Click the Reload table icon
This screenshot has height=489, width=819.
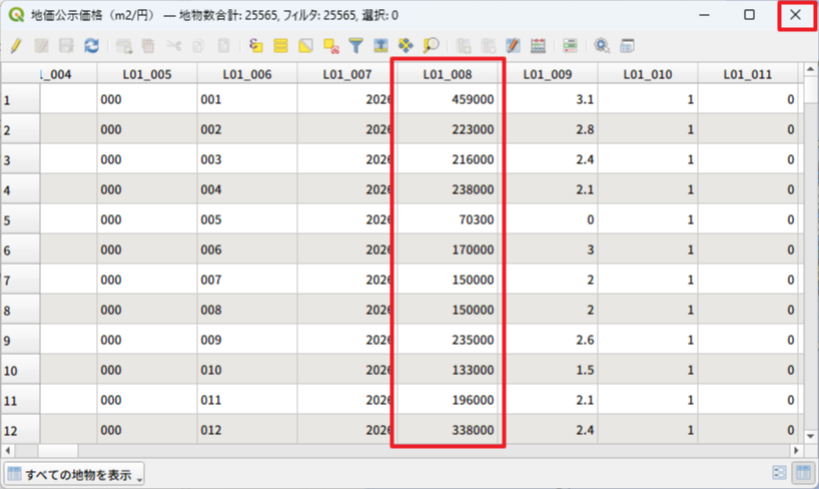(x=91, y=46)
